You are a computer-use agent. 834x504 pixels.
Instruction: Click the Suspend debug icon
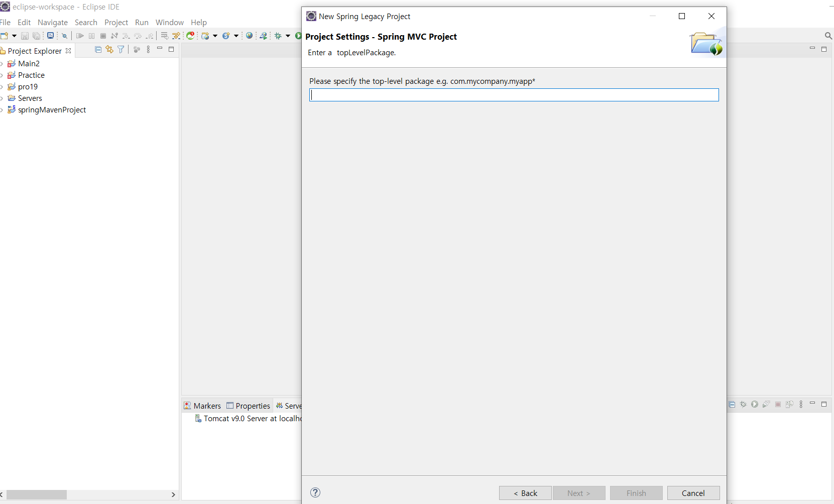pyautogui.click(x=91, y=36)
